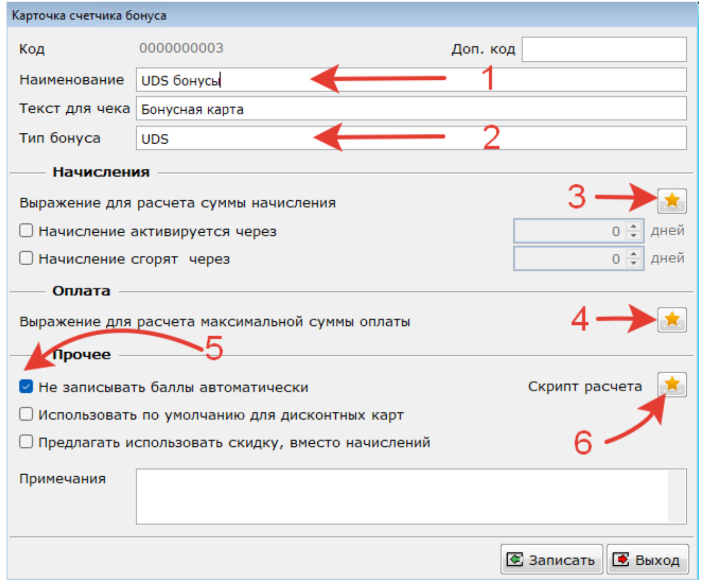Viewport: 702px width, 588px height.
Task: Open the accrual sum expression editor star button
Action: pyautogui.click(x=672, y=201)
